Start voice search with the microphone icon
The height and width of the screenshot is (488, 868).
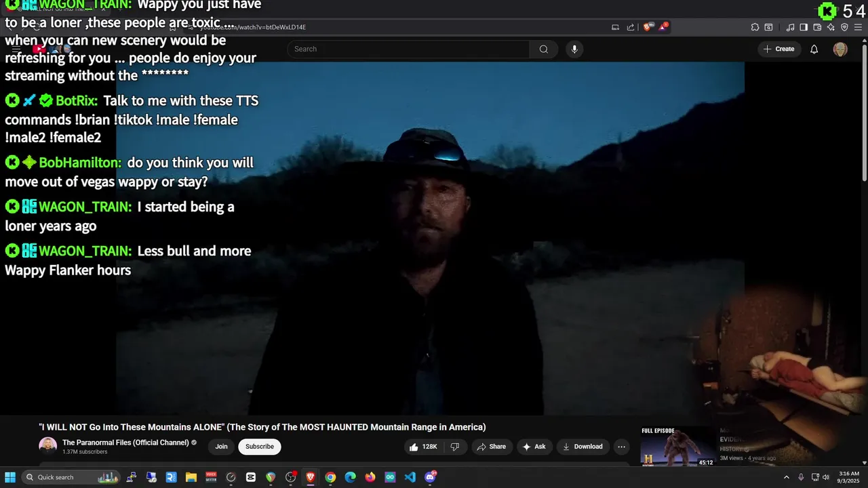[x=574, y=49]
